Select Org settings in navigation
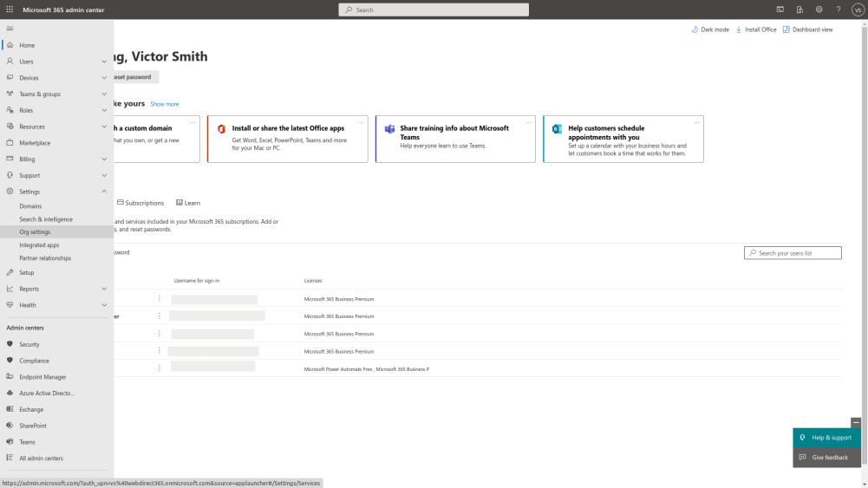The image size is (868, 488). 35,232
